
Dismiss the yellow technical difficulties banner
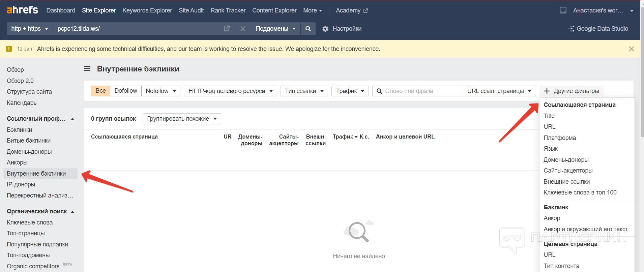631,49
